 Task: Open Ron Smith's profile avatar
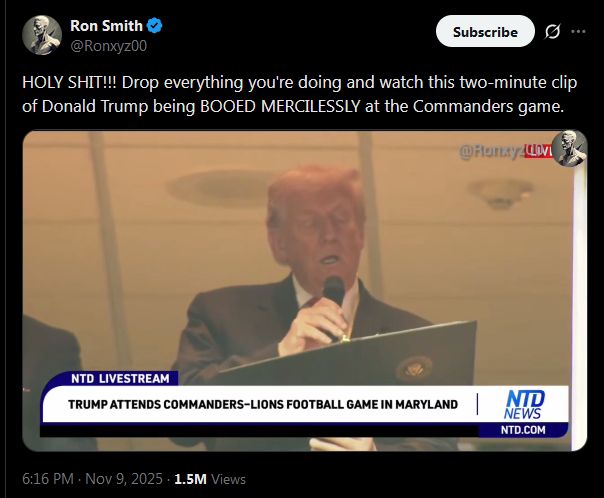pyautogui.click(x=42, y=35)
